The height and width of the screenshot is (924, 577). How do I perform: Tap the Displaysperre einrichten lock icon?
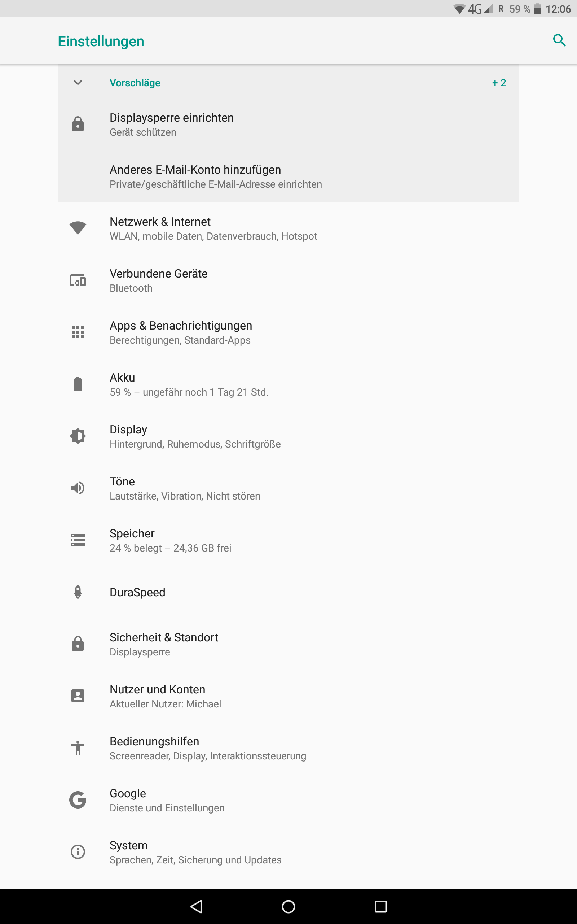[78, 125]
